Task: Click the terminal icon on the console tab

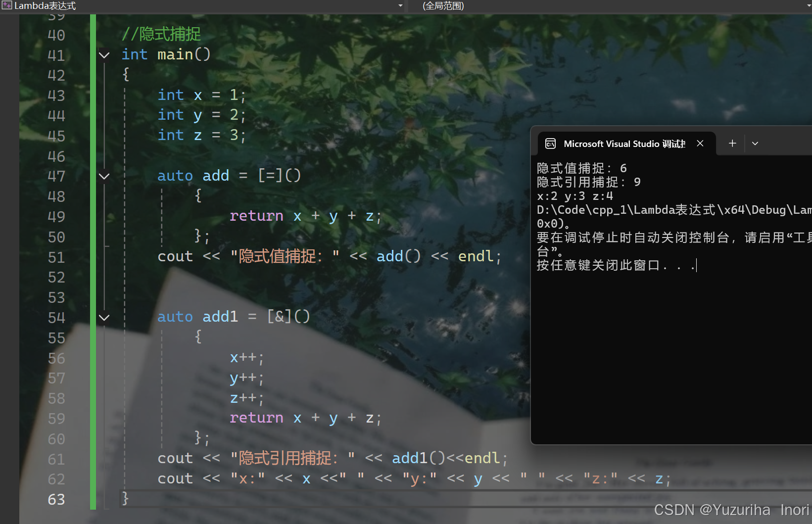Action: click(550, 144)
